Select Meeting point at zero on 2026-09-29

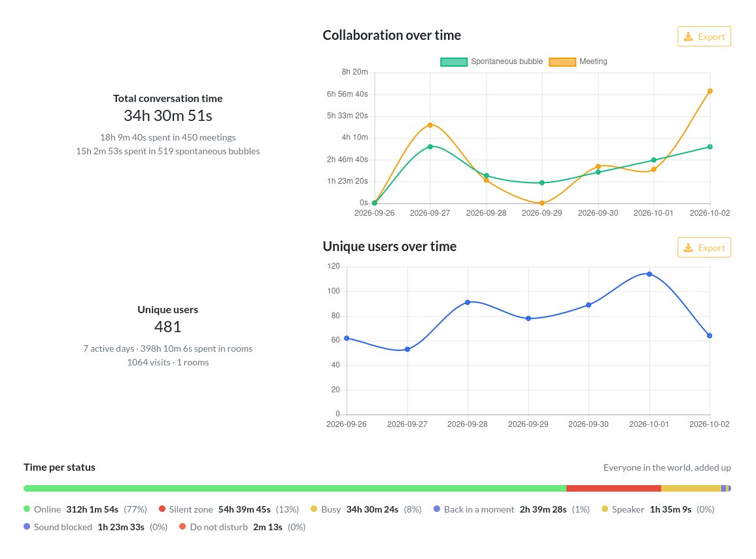[x=542, y=203]
